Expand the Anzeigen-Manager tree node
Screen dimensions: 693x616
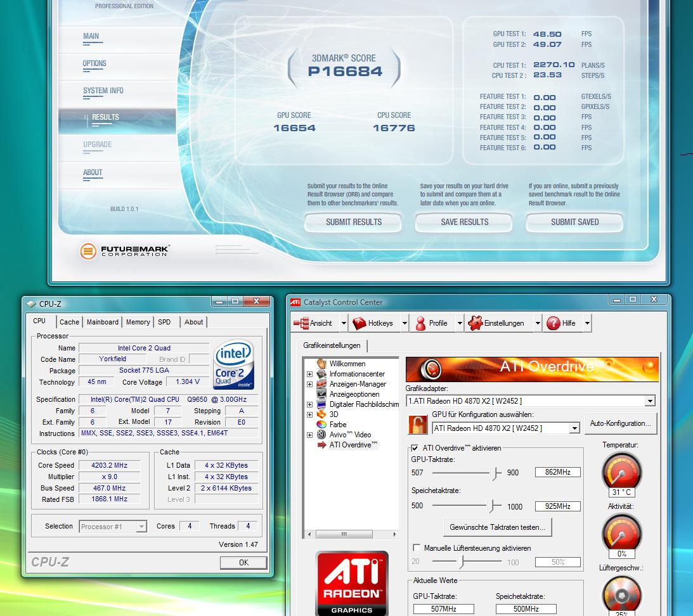310,384
